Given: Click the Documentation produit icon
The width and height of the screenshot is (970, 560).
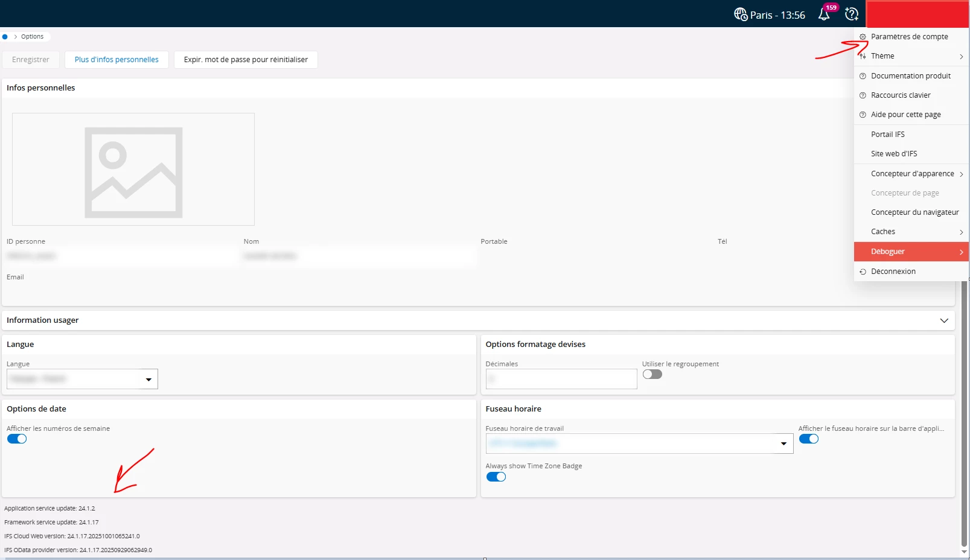Looking at the screenshot, I should tap(863, 76).
